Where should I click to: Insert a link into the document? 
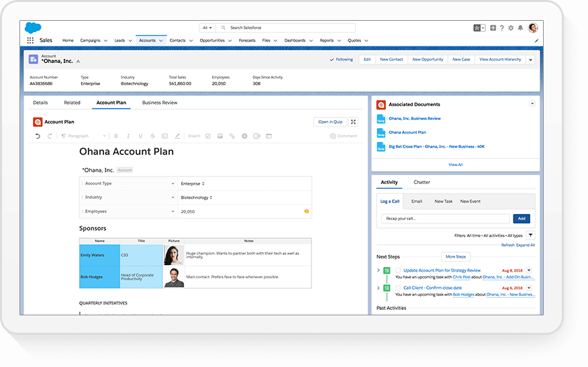(x=232, y=136)
